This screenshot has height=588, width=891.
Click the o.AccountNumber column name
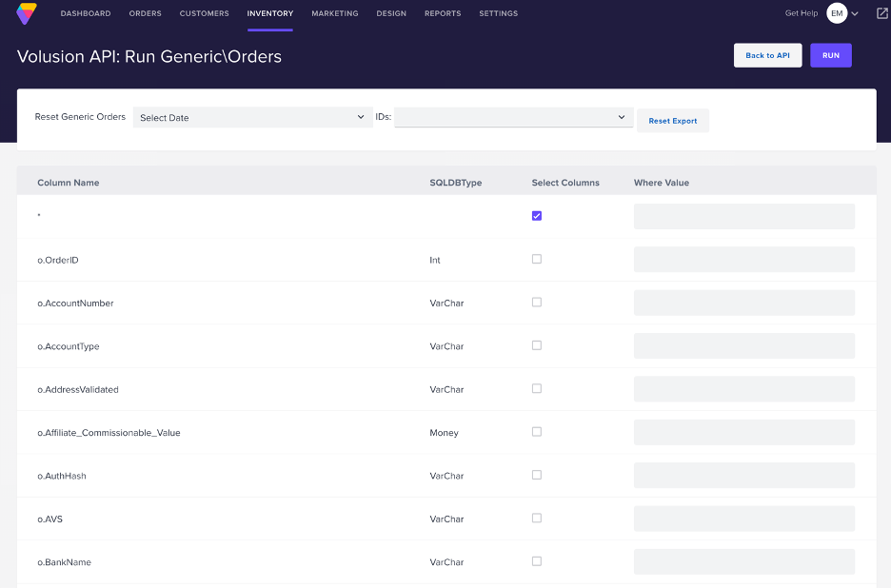pyautogui.click(x=75, y=304)
